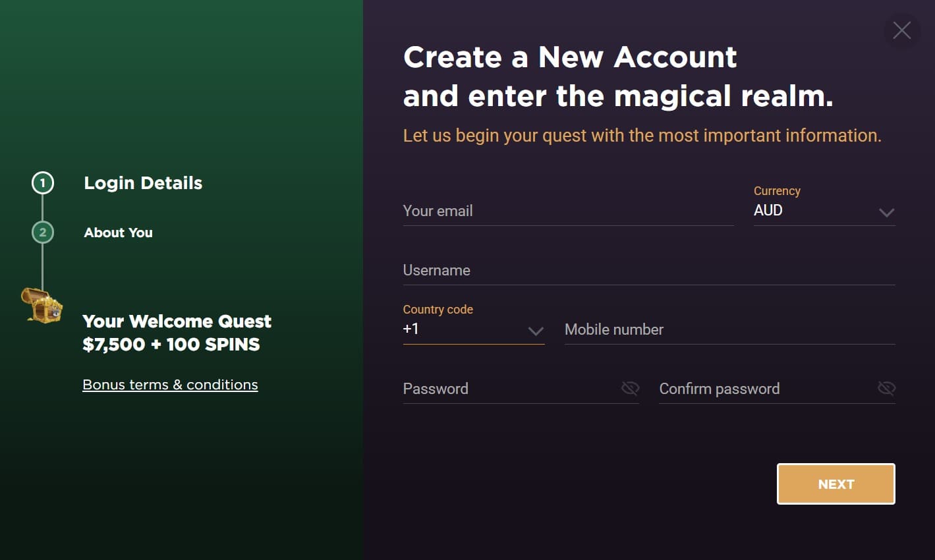The width and height of the screenshot is (935, 560).
Task: Click the Country code dropdown arrow
Action: pyautogui.click(x=536, y=331)
